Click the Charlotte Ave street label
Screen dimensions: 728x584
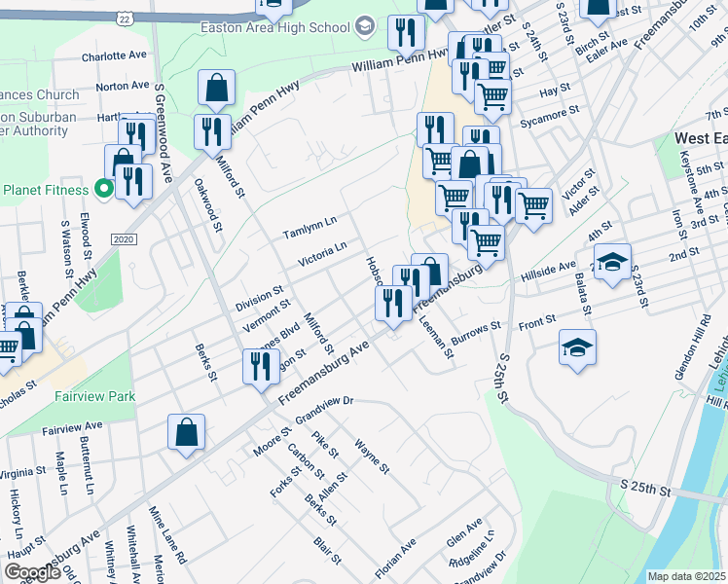tap(114, 56)
